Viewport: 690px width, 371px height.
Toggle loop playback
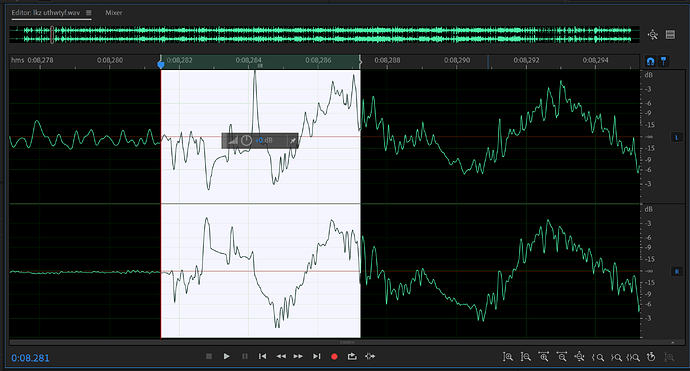click(352, 356)
